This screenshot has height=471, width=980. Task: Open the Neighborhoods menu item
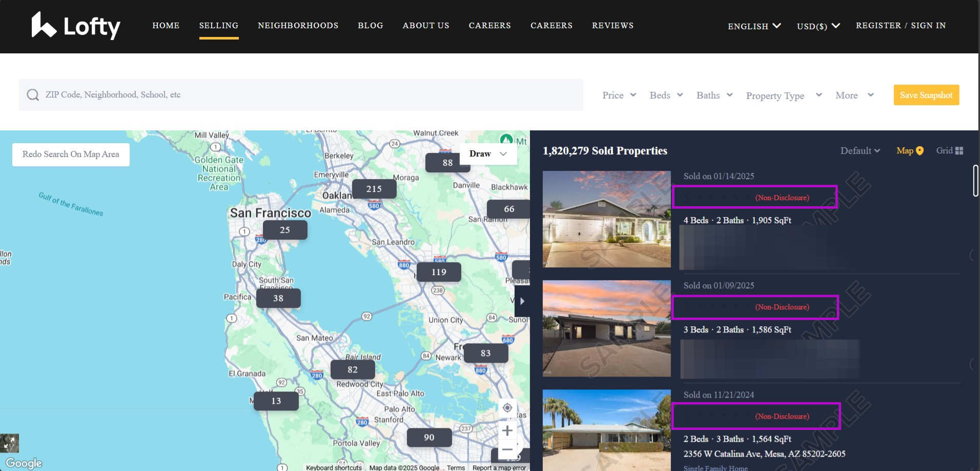(298, 26)
